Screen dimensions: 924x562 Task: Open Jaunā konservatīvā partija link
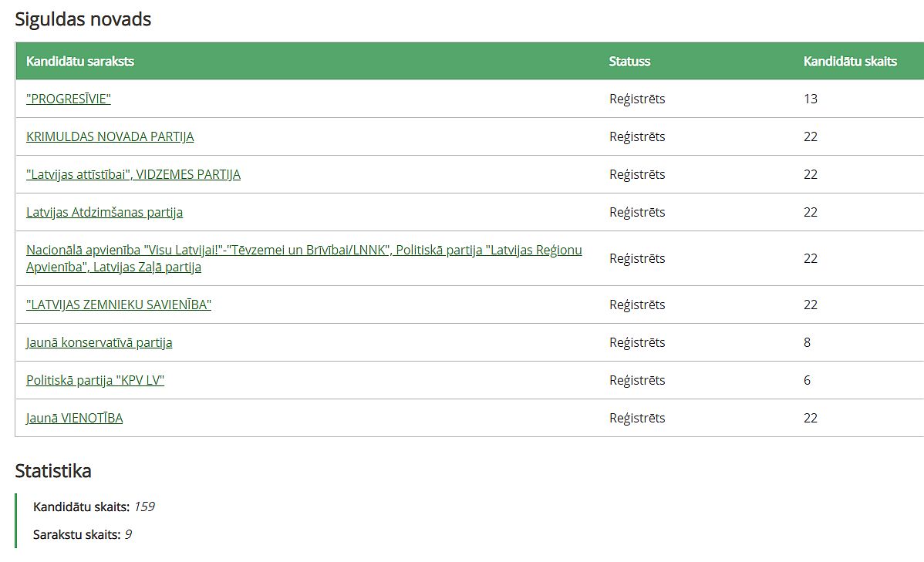pyautogui.click(x=99, y=342)
